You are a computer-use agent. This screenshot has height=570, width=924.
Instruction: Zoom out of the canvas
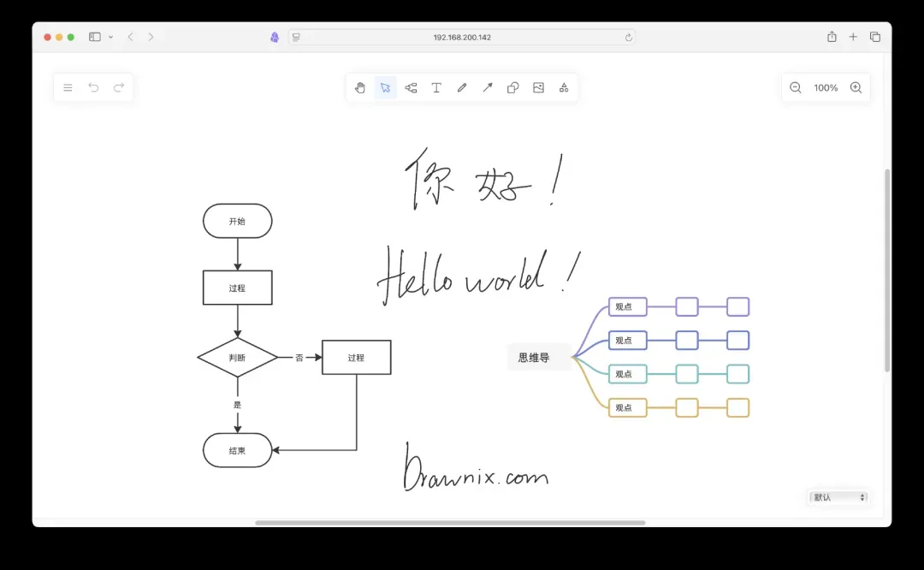point(796,87)
